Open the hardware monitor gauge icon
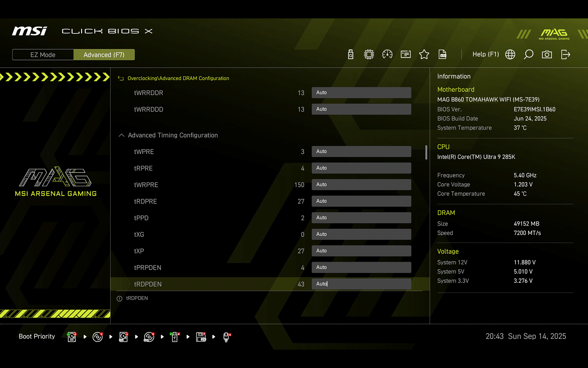 [x=387, y=54]
